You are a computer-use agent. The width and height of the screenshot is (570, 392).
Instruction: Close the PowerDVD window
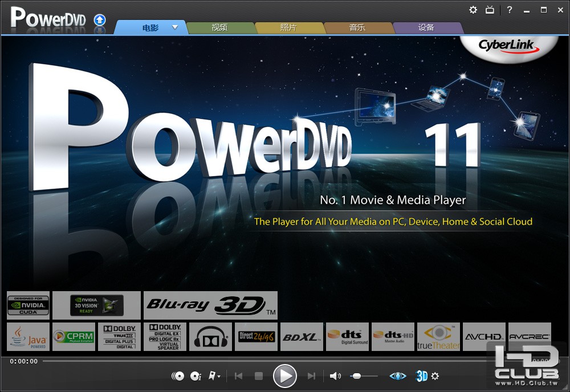pyautogui.click(x=560, y=10)
